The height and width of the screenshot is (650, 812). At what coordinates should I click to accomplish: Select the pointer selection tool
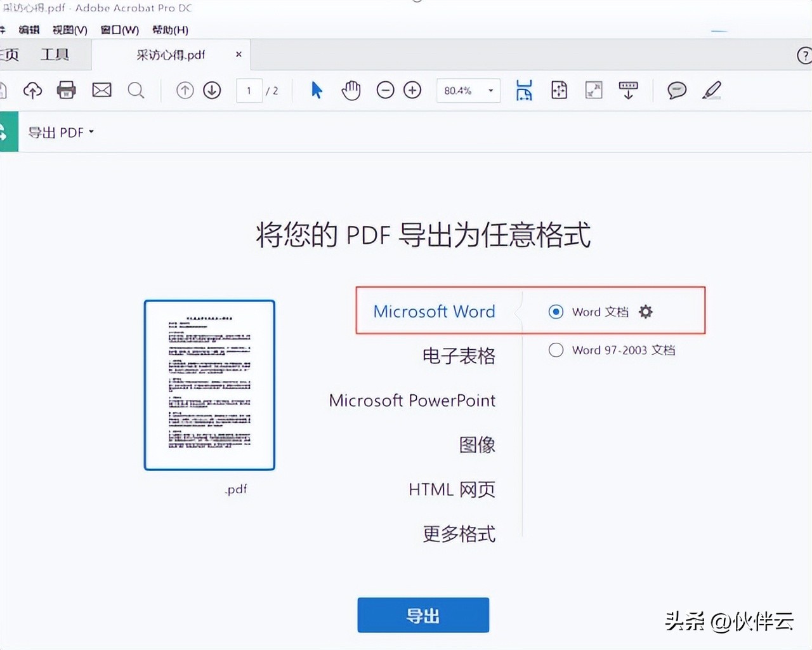point(316,90)
